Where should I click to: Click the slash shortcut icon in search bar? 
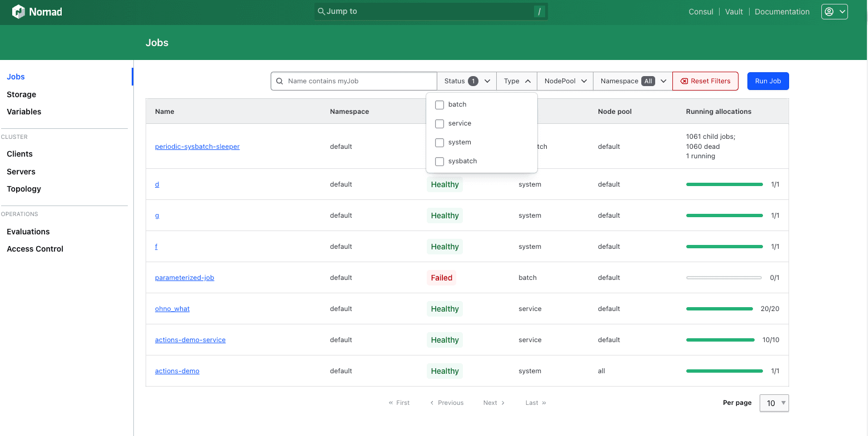(539, 12)
